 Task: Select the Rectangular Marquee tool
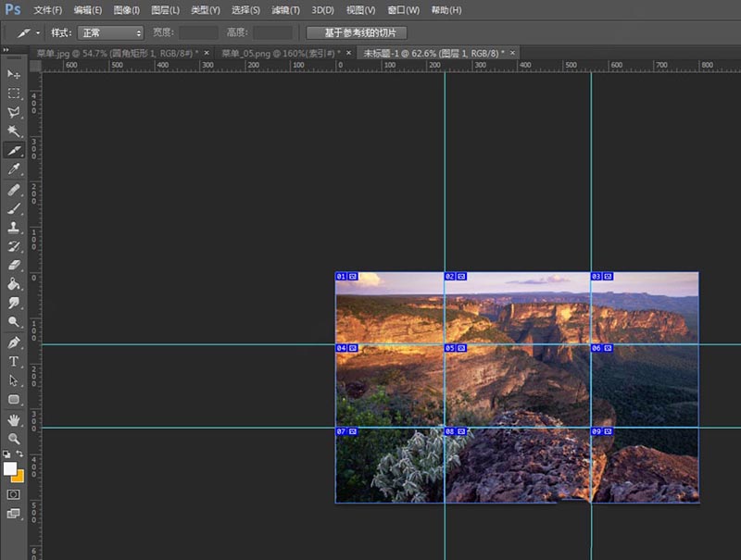coord(14,93)
